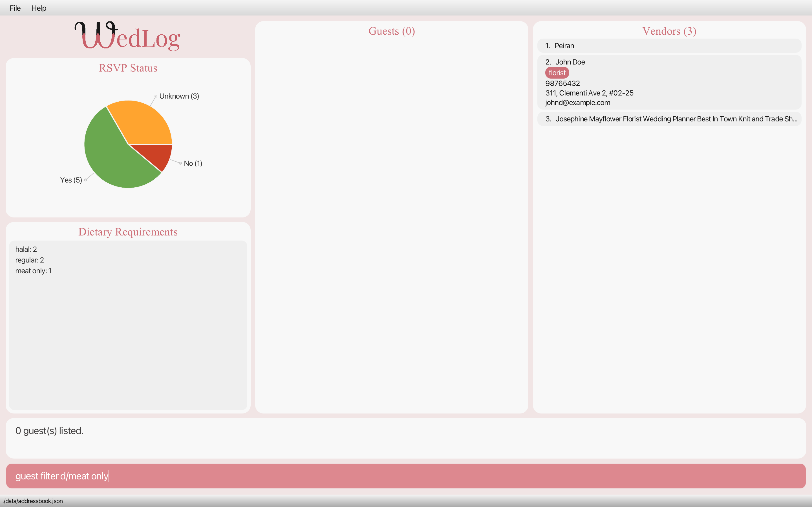Click the meat only: 1 dietary entry
This screenshot has height=507, width=812.
[33, 271]
